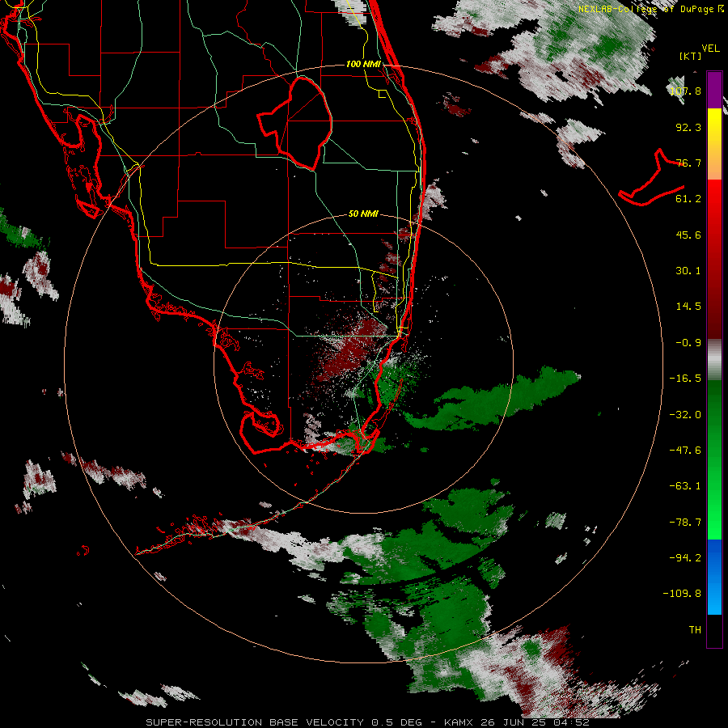Click the 45.6 scale value
Viewport: 728px width, 728px height.
[688, 235]
